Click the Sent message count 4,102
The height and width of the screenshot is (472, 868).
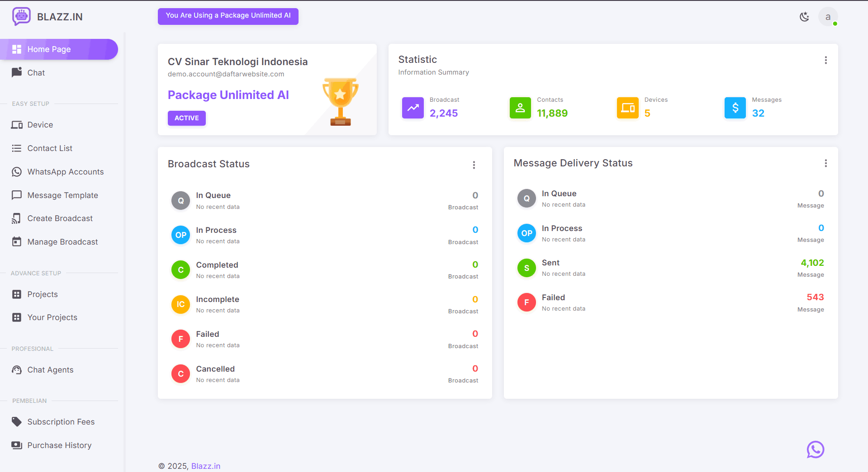[x=812, y=263]
